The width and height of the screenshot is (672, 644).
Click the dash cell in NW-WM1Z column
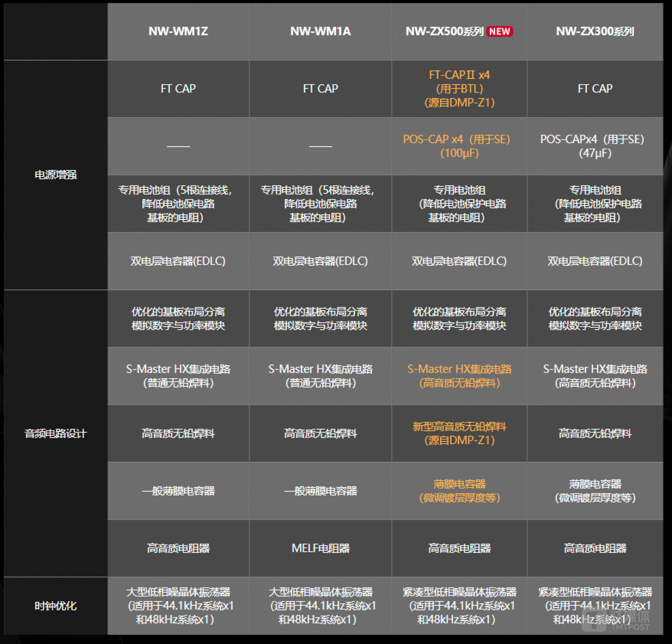point(178,146)
